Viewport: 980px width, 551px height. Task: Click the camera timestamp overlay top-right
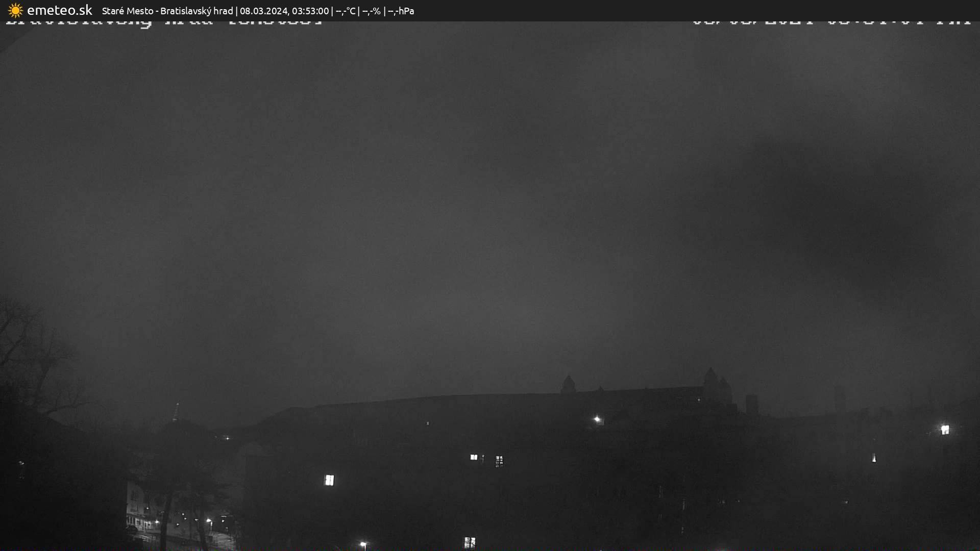[831, 23]
